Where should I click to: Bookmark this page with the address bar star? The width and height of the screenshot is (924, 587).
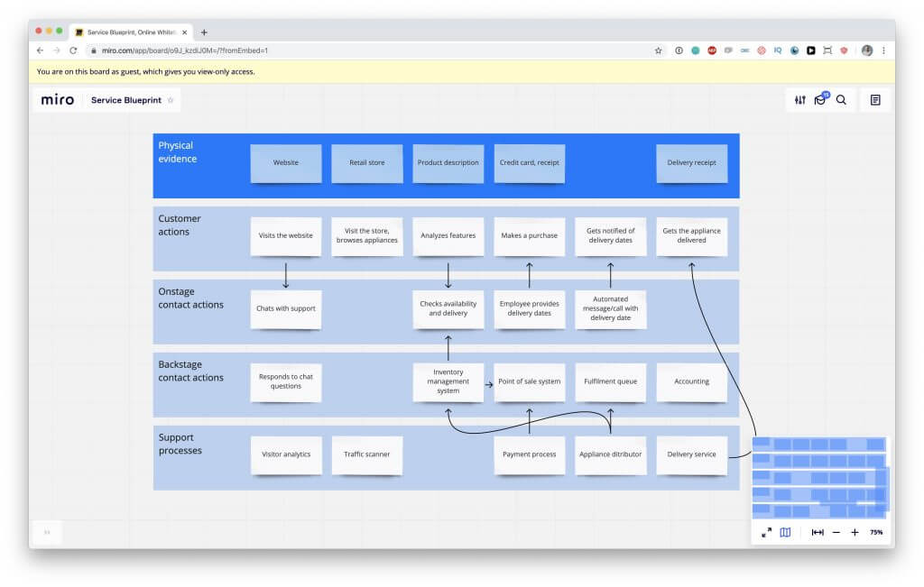point(659,50)
